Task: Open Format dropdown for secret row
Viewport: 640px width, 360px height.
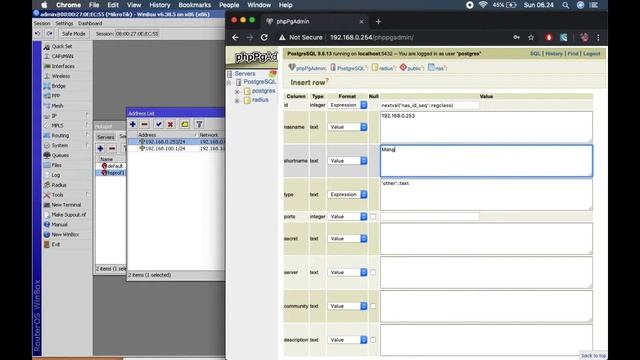Action: click(x=347, y=238)
